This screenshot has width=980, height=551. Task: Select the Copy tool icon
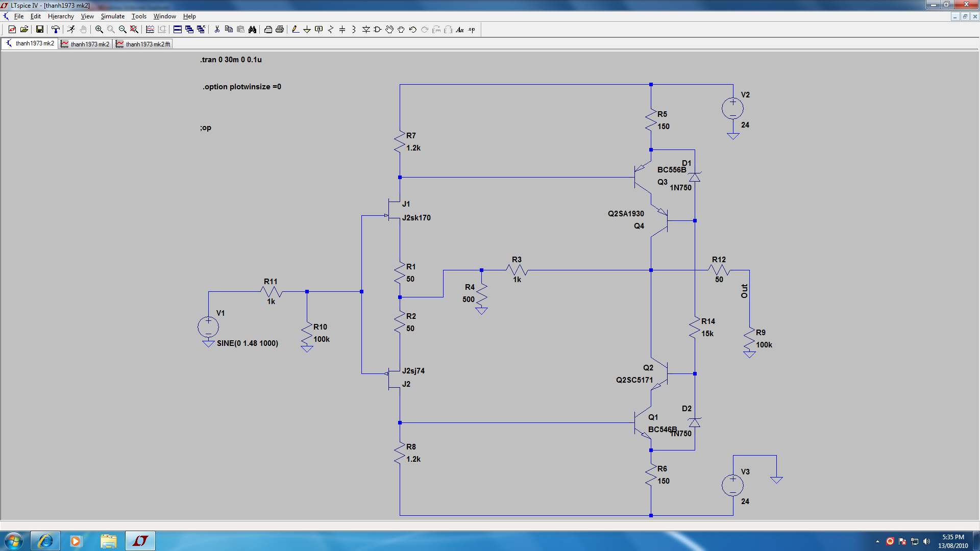coord(229,30)
